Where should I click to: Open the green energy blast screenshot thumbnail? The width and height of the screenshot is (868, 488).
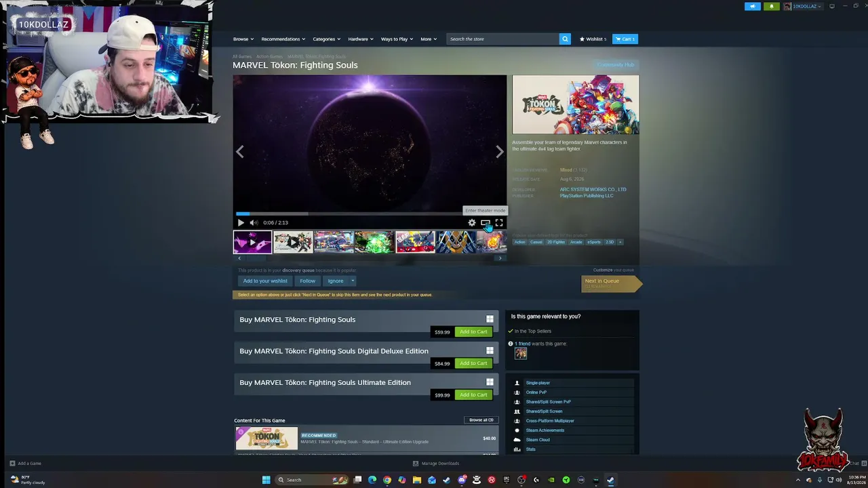(x=374, y=242)
